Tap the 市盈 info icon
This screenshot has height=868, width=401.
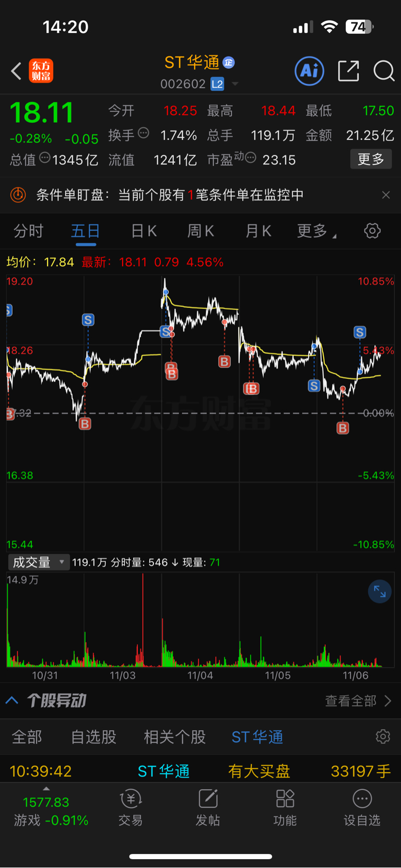tap(251, 157)
